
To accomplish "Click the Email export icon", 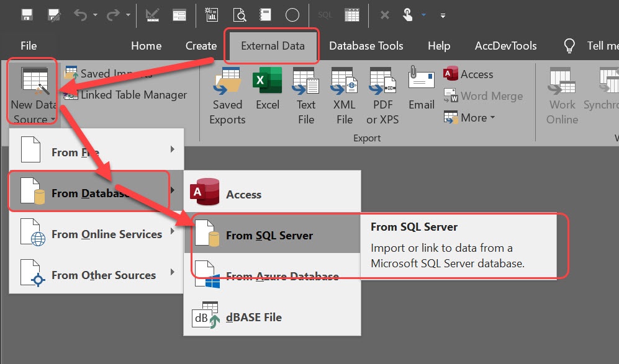I will [421, 88].
